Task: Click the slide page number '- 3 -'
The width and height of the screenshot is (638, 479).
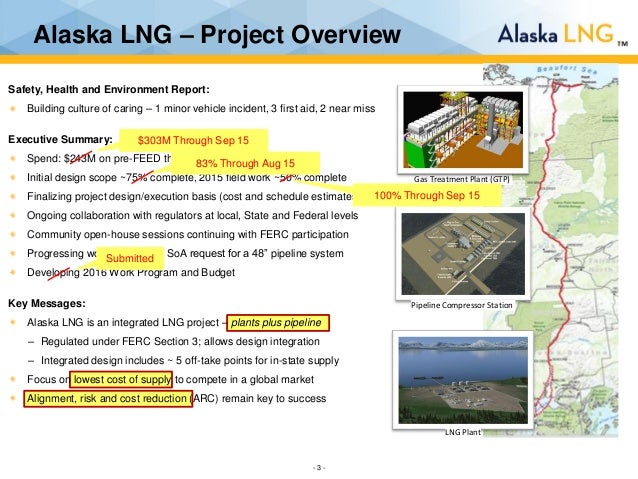Action: tap(319, 468)
